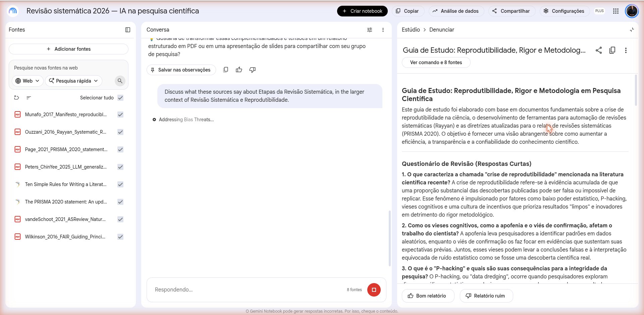The image size is (644, 315).
Task: Click icon of The PRISMA 2020 statement source
Action: pyautogui.click(x=17, y=202)
